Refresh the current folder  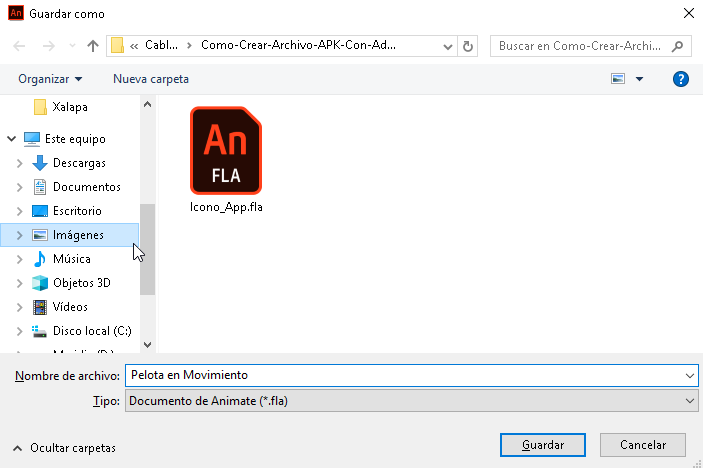[x=468, y=46]
